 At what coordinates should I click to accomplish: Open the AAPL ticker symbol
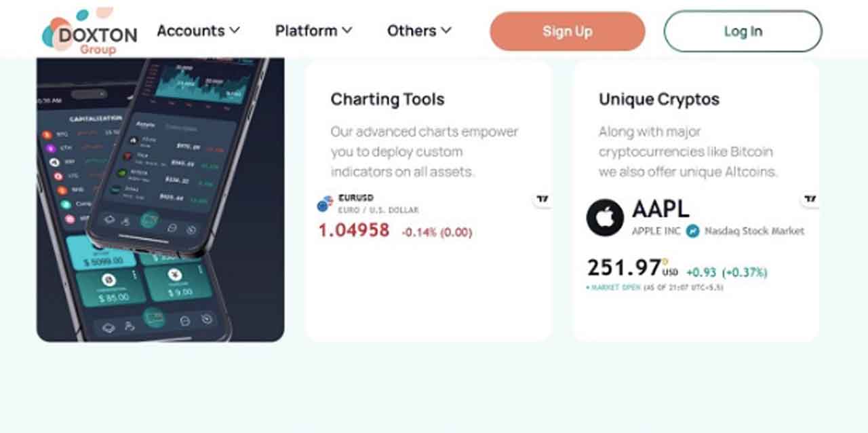pos(660,209)
